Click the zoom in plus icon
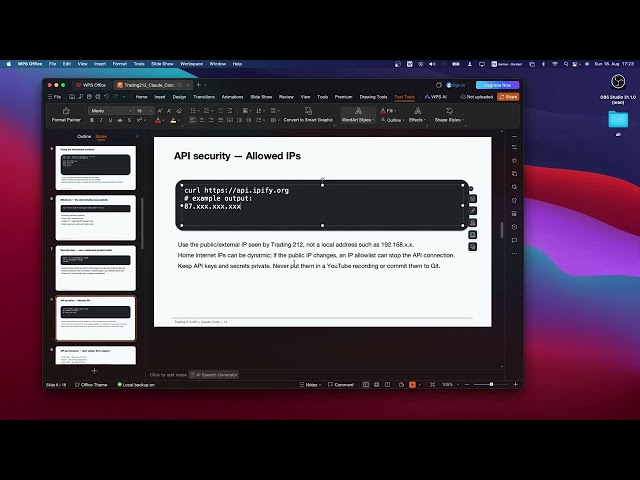Screen dimensions: 640x480 coord(516,384)
